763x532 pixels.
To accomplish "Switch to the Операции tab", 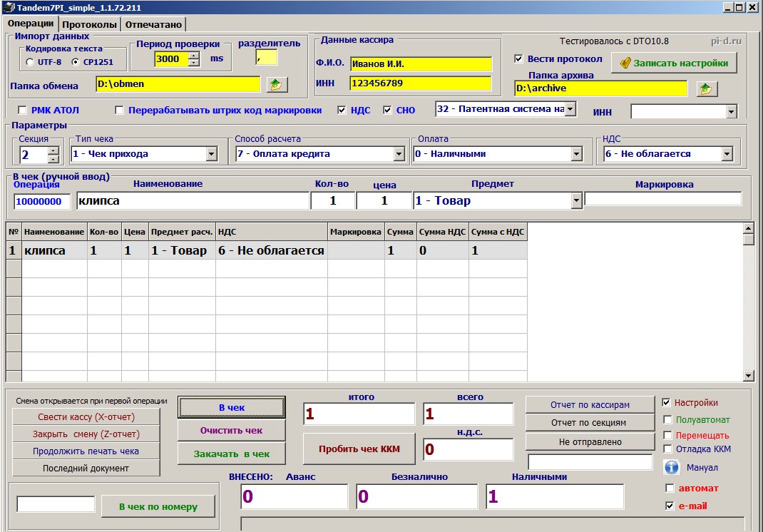I will tap(31, 24).
